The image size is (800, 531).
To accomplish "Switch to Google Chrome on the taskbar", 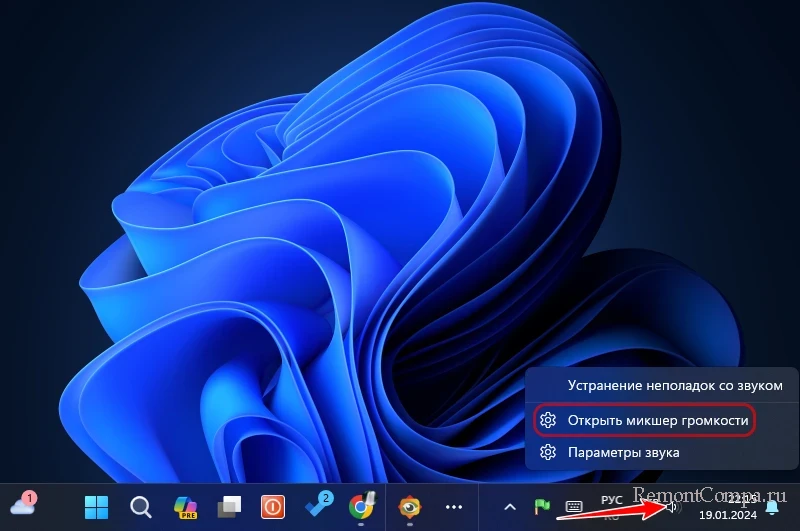I will [x=361, y=506].
